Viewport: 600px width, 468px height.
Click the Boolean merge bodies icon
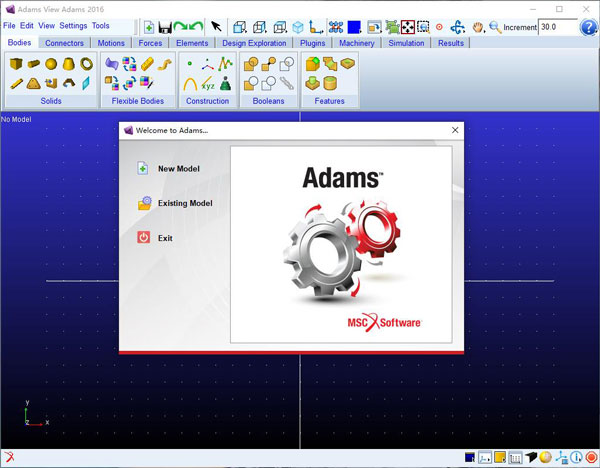[x=269, y=64]
